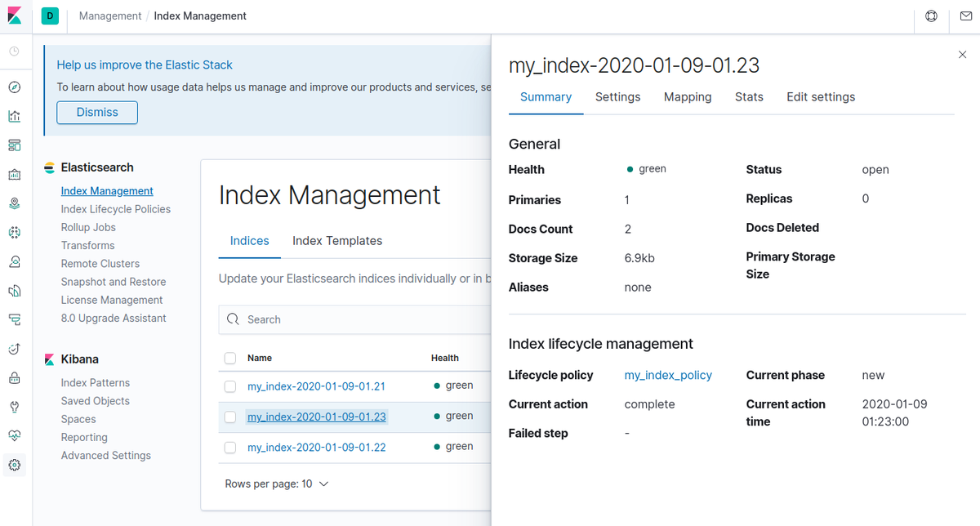
Task: Open the Machine Learning app icon
Action: tap(15, 232)
